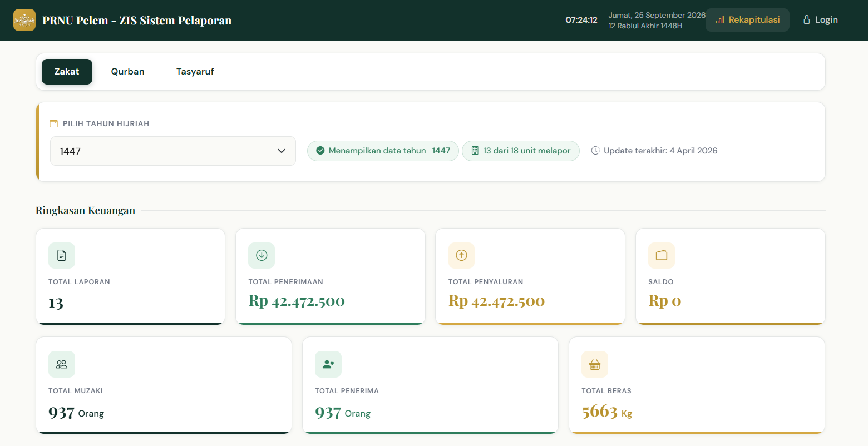The height and width of the screenshot is (446, 868).
Task: Click the Total Penerima person-heart icon
Action: pyautogui.click(x=328, y=364)
